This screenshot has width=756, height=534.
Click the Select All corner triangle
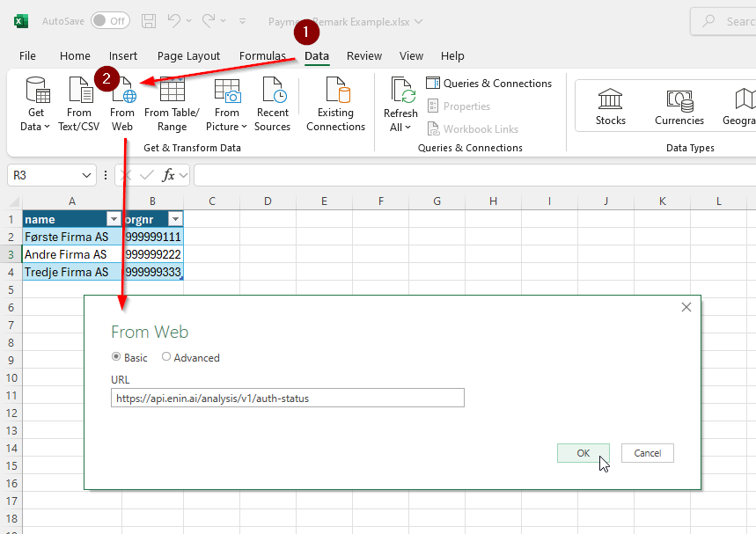pos(14,201)
